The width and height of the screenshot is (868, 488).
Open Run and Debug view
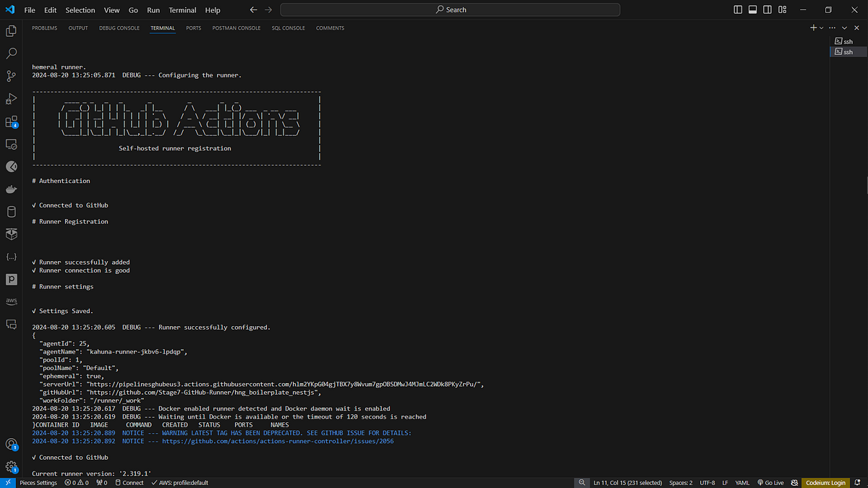pos(11,98)
